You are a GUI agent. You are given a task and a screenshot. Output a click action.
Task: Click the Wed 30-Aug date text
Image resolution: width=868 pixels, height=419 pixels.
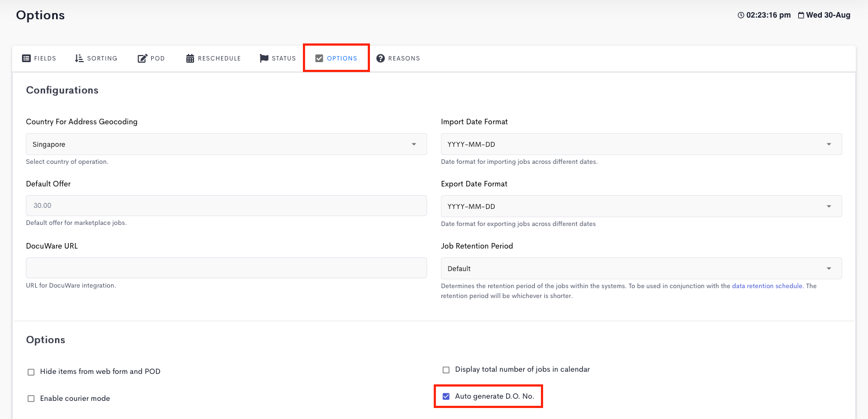828,15
